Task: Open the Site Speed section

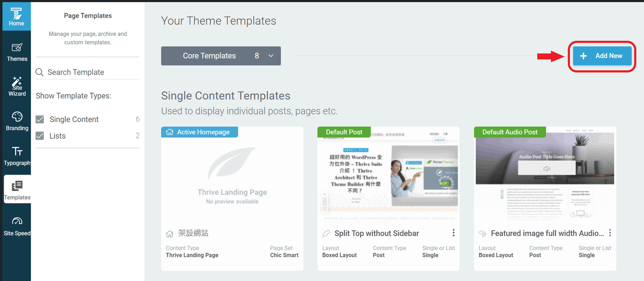Action: tap(17, 226)
